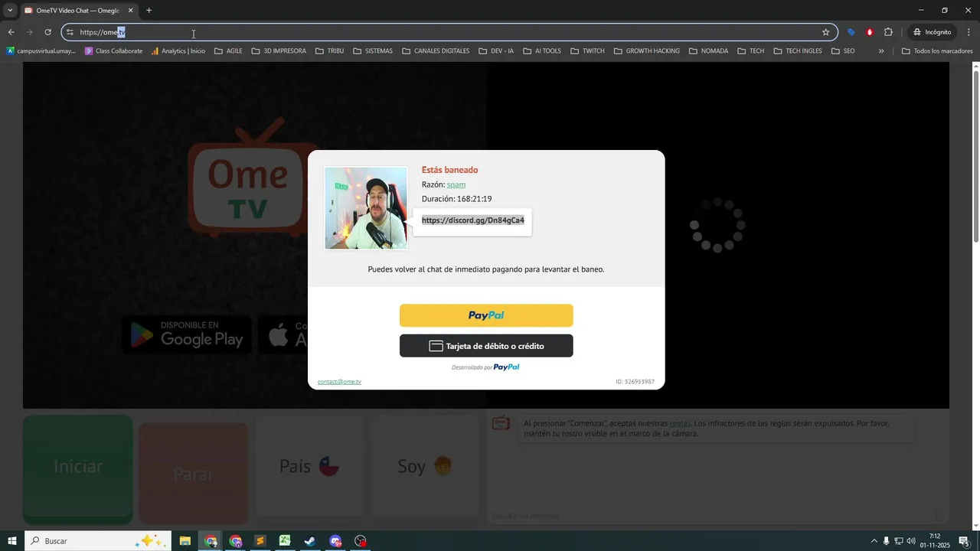The width and height of the screenshot is (980, 551).
Task: Open the SISTEMAS bookmarks folder
Action: [373, 51]
